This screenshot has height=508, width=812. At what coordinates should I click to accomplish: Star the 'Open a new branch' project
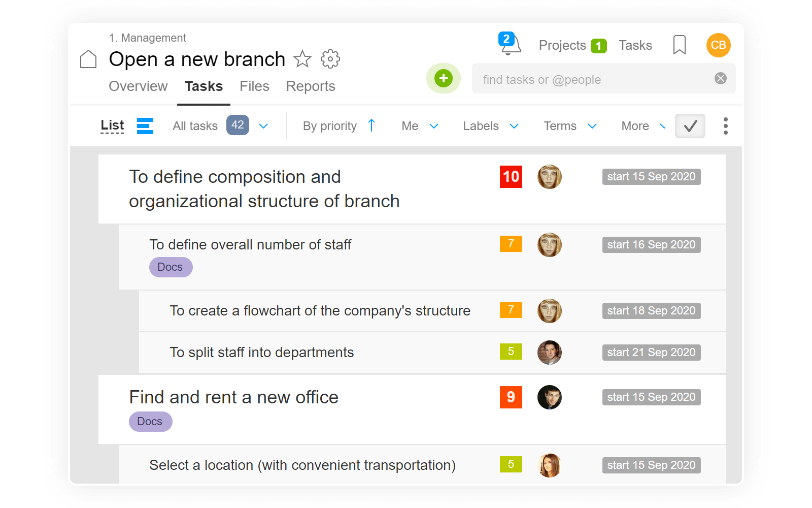click(x=302, y=59)
